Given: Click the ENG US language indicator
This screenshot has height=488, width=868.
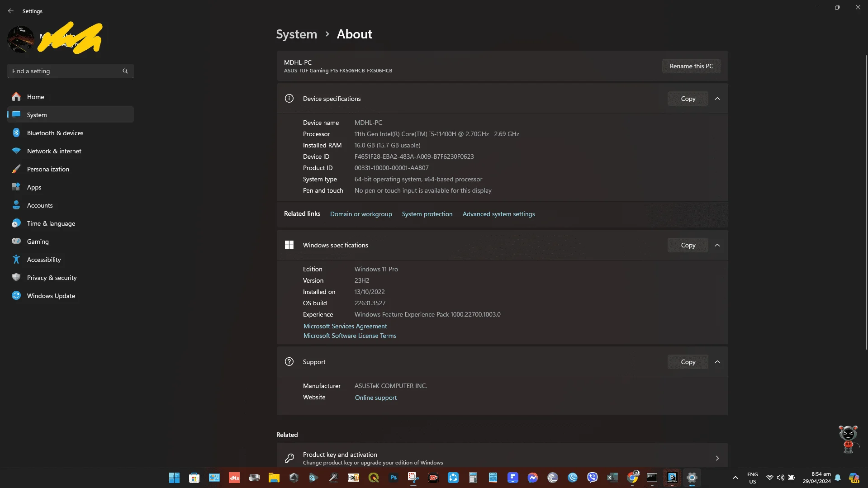Looking at the screenshot, I should click(x=752, y=478).
